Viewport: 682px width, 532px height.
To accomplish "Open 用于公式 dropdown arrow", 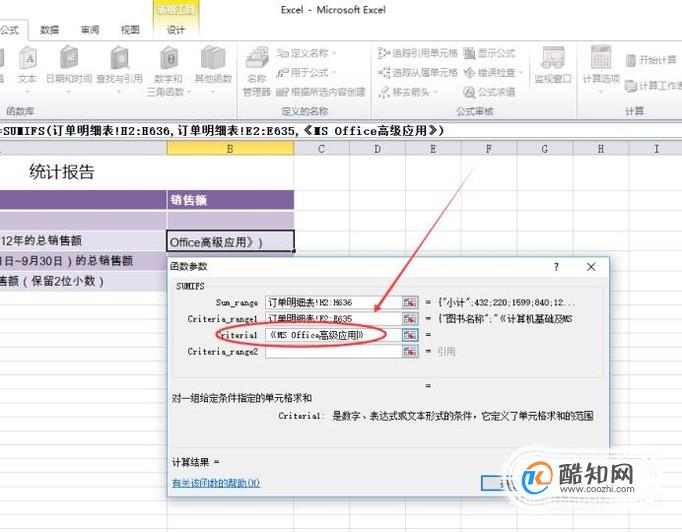I will [334, 72].
